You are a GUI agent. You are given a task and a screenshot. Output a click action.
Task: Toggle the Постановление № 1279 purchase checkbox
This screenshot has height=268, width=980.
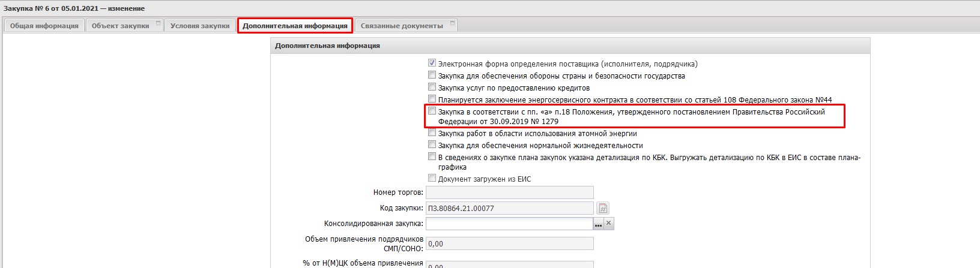tap(432, 111)
